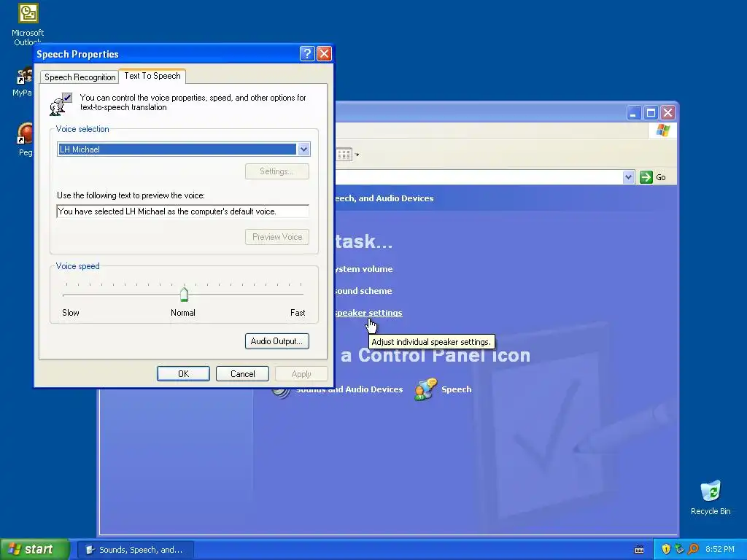Expand the Views button dropdown arrow
Image resolution: width=747 pixels, height=560 pixels.
357,155
